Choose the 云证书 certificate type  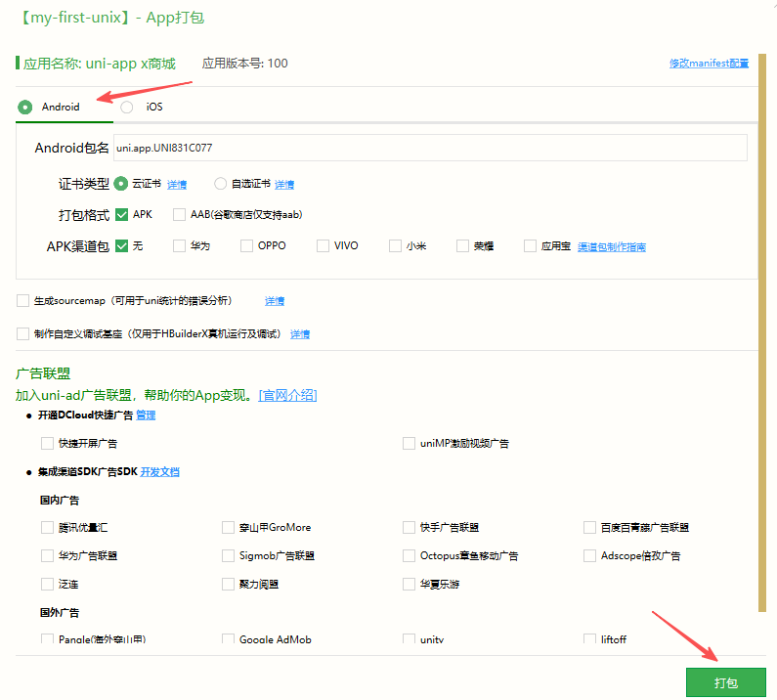[x=120, y=184]
